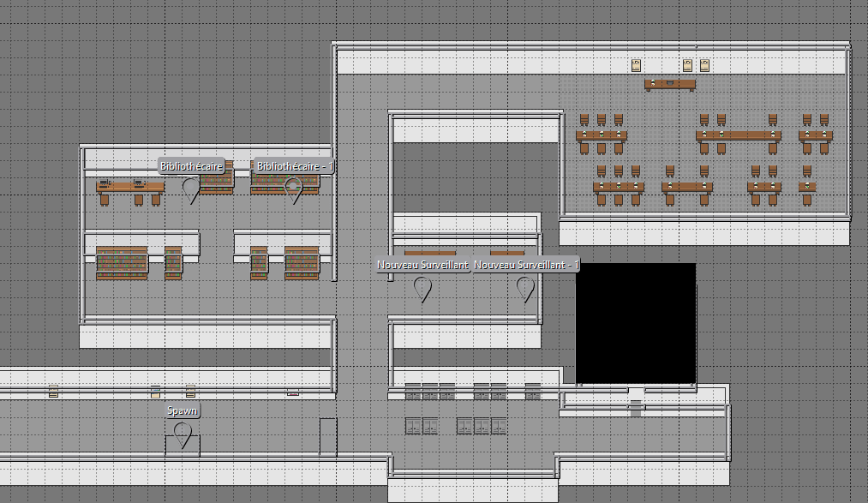Click the Spawn label

(x=183, y=411)
